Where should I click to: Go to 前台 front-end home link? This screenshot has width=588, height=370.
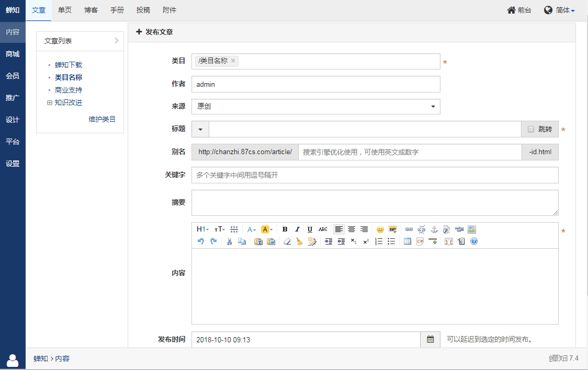coord(519,10)
